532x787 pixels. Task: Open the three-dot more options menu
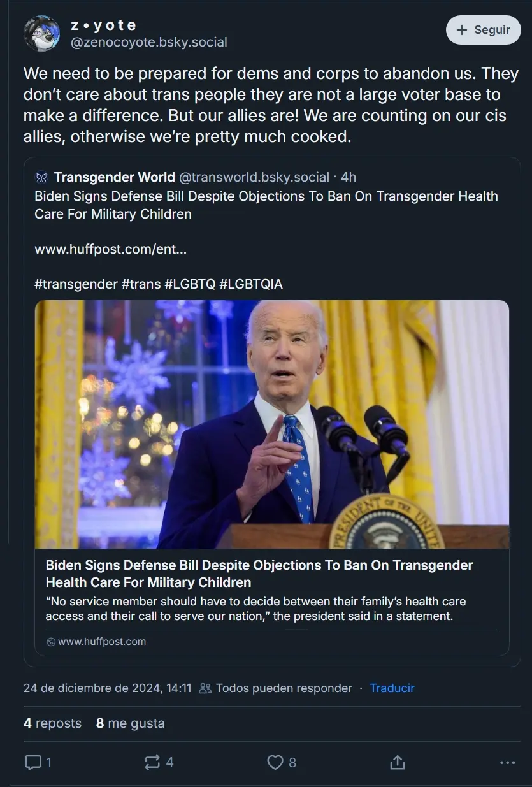click(507, 762)
